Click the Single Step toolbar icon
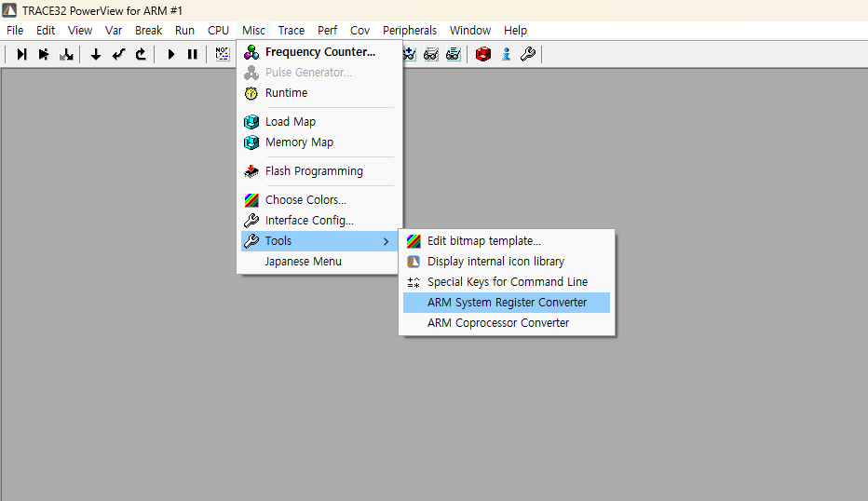Image resolution: width=868 pixels, height=501 pixels. pos(21,55)
